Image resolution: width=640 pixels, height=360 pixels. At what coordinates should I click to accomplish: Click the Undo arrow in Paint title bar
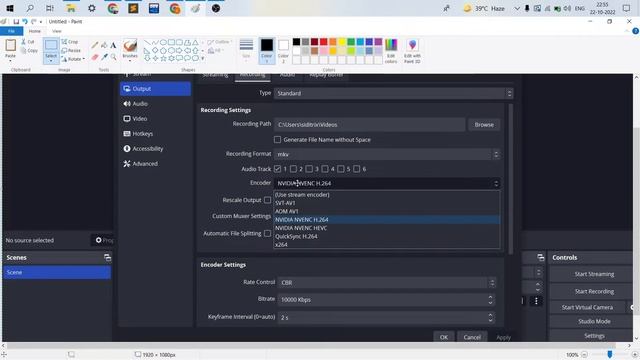(x=25, y=21)
